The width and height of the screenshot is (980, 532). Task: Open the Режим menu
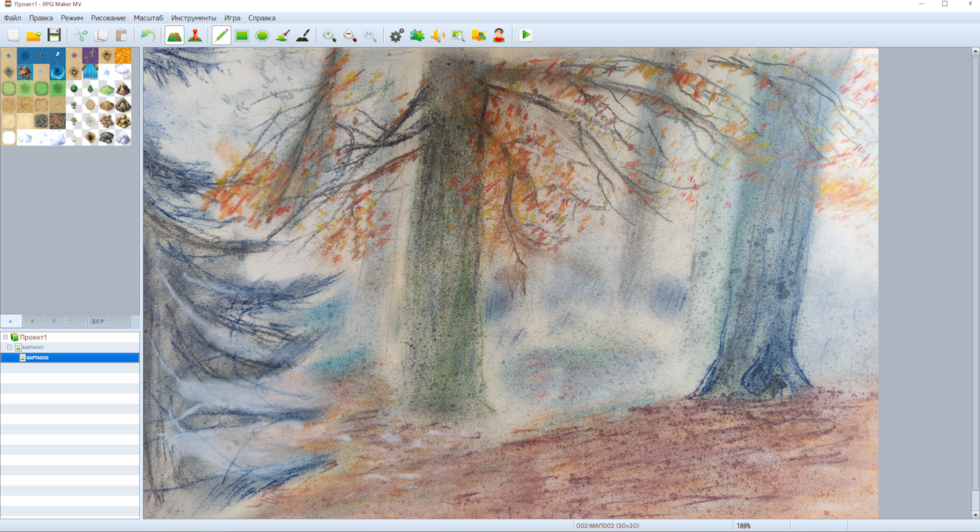tap(72, 18)
